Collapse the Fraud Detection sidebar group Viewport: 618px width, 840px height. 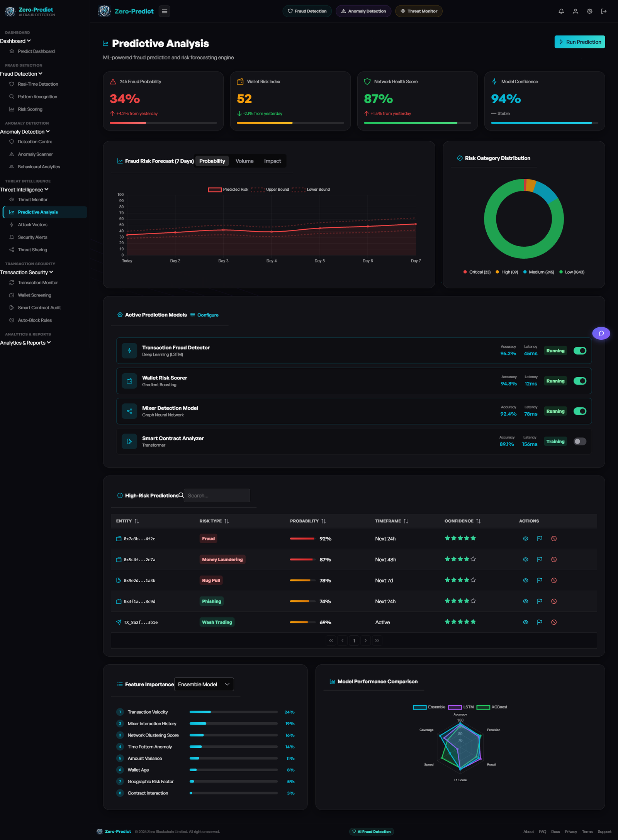pos(21,74)
